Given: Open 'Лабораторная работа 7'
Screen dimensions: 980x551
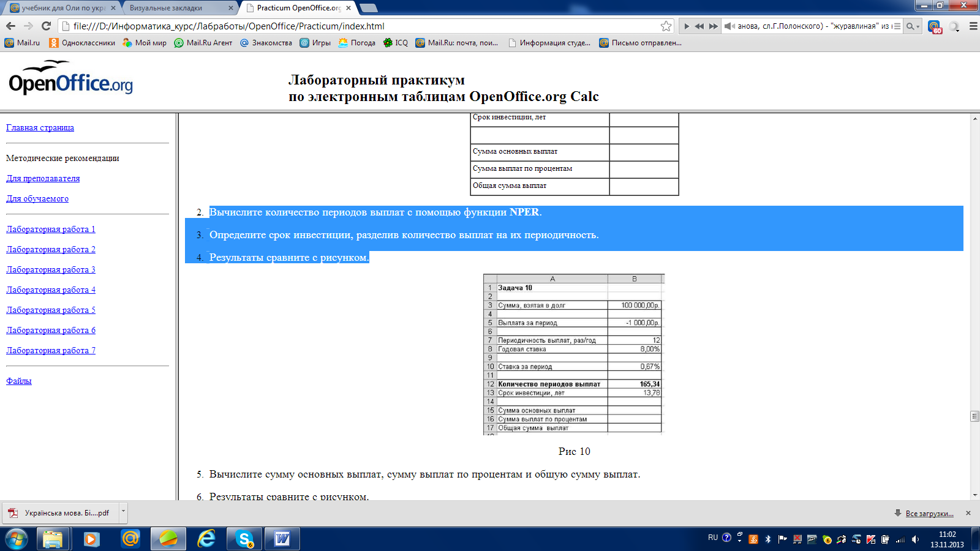Looking at the screenshot, I should (x=51, y=350).
